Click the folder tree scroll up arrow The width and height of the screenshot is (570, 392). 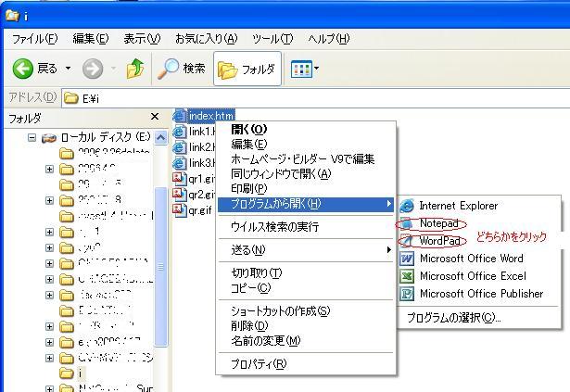point(160,137)
